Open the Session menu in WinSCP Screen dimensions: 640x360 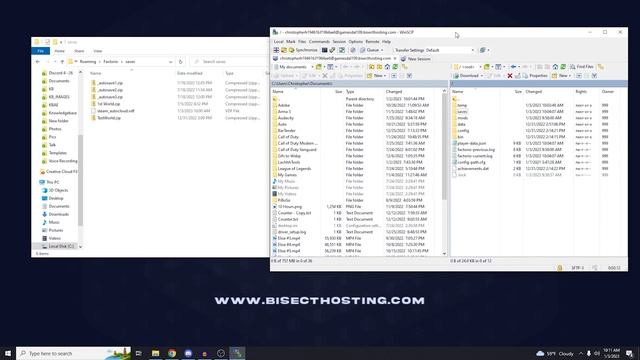click(339, 42)
